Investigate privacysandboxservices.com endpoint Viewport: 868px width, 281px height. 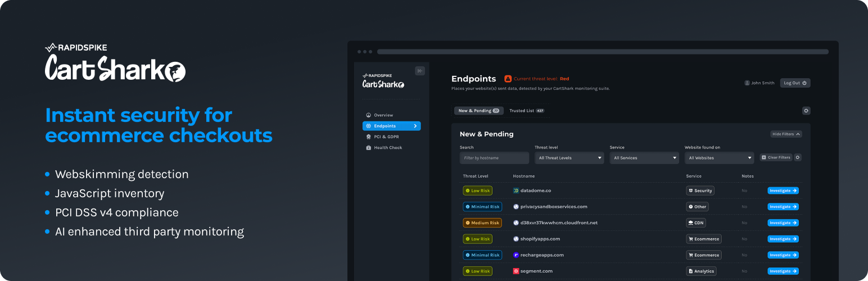[783, 207]
